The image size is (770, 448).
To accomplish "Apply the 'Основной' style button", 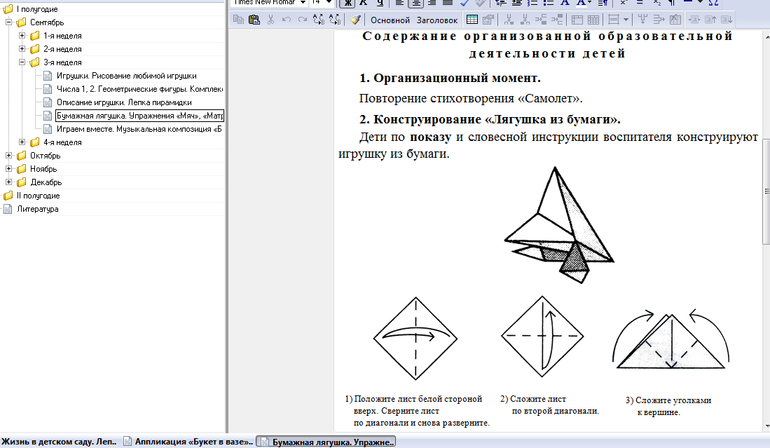I will (390, 19).
